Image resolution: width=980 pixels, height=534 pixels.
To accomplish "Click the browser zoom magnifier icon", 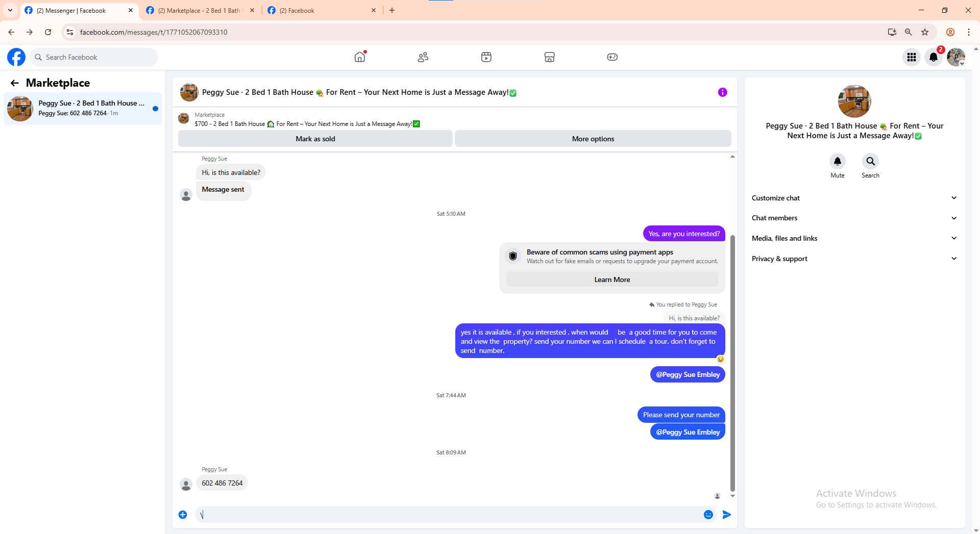I will (909, 32).
